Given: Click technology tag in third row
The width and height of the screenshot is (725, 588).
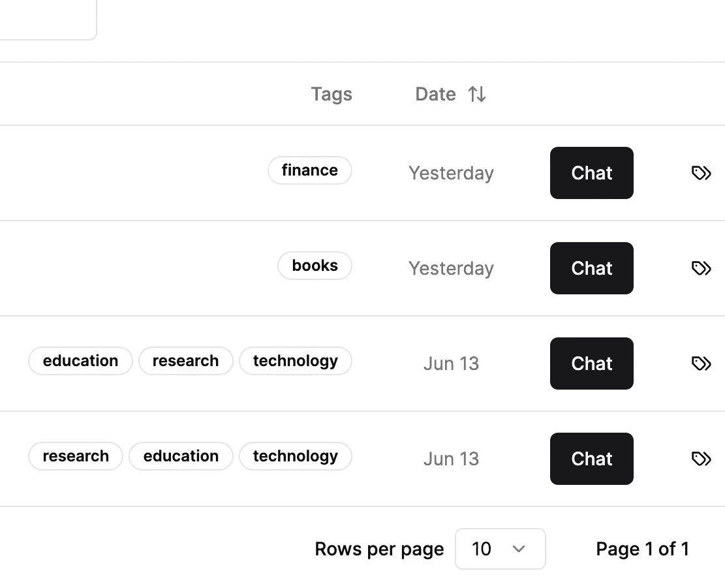Looking at the screenshot, I should (296, 360).
